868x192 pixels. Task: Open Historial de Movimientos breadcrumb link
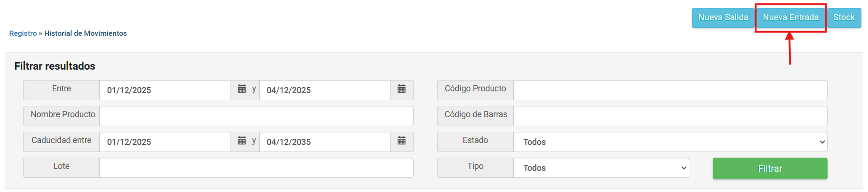(x=85, y=33)
